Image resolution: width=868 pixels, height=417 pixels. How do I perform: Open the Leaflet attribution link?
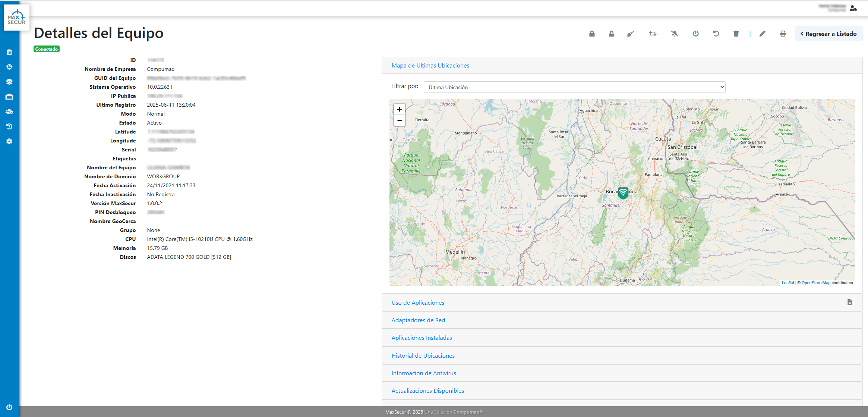pyautogui.click(x=788, y=283)
